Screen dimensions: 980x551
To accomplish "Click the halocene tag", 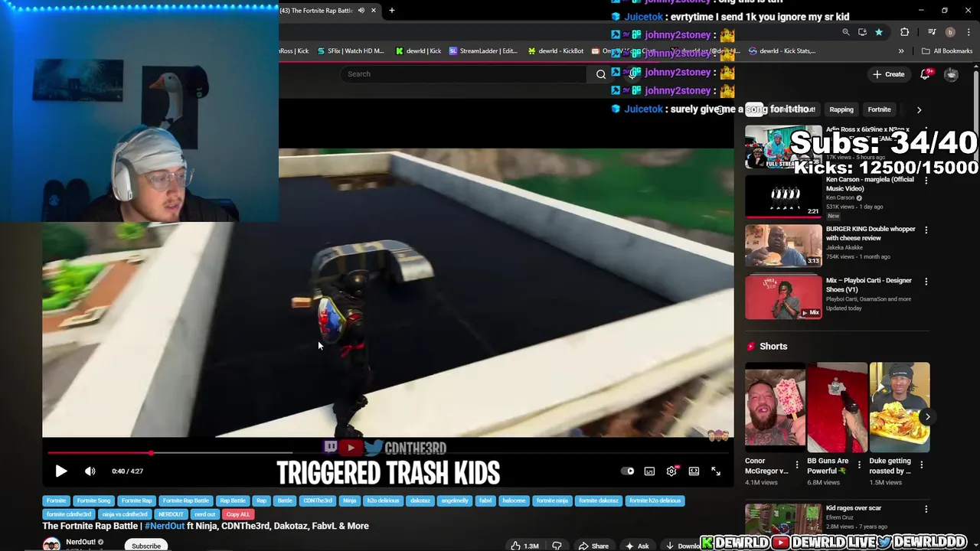I will [514, 500].
